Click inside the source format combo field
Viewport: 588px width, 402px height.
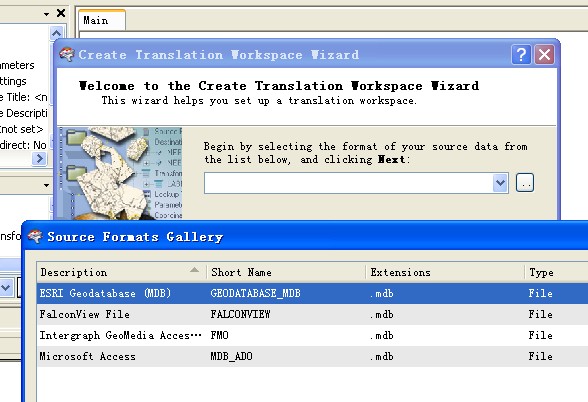[x=349, y=183]
